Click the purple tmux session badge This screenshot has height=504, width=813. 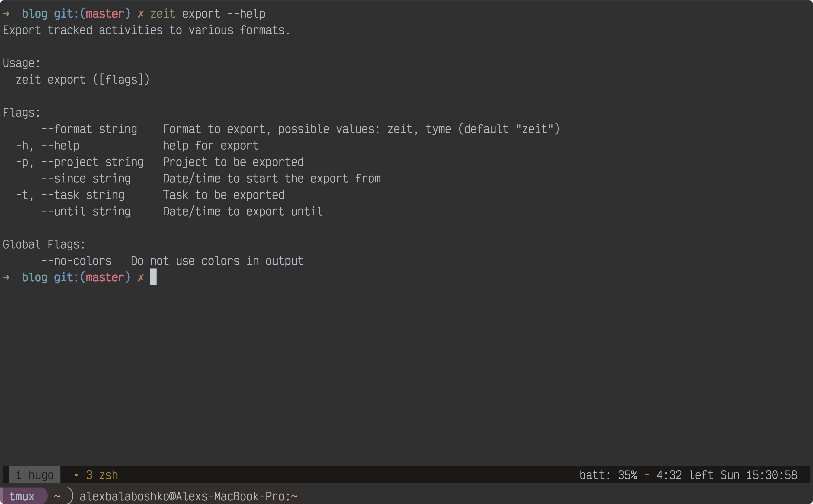point(22,496)
